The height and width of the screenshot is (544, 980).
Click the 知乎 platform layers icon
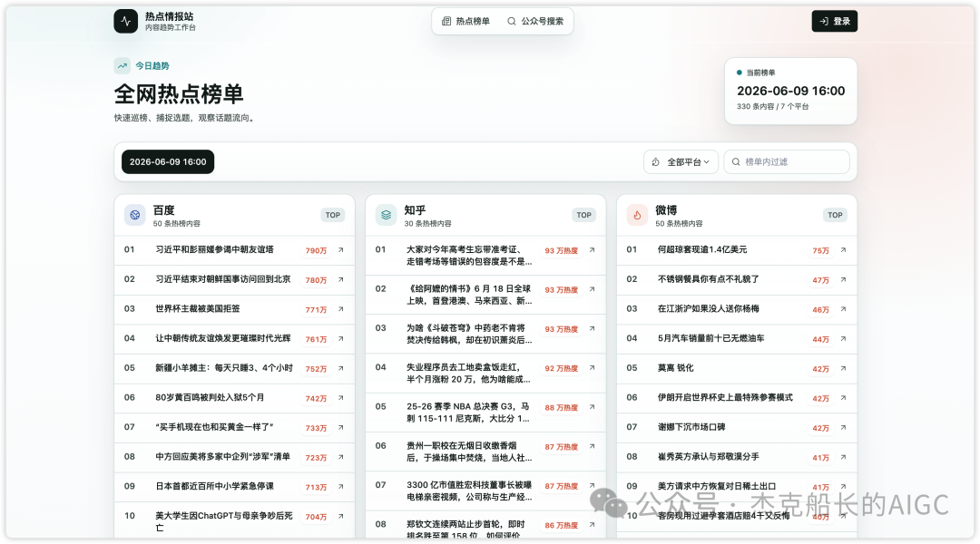[x=386, y=215]
